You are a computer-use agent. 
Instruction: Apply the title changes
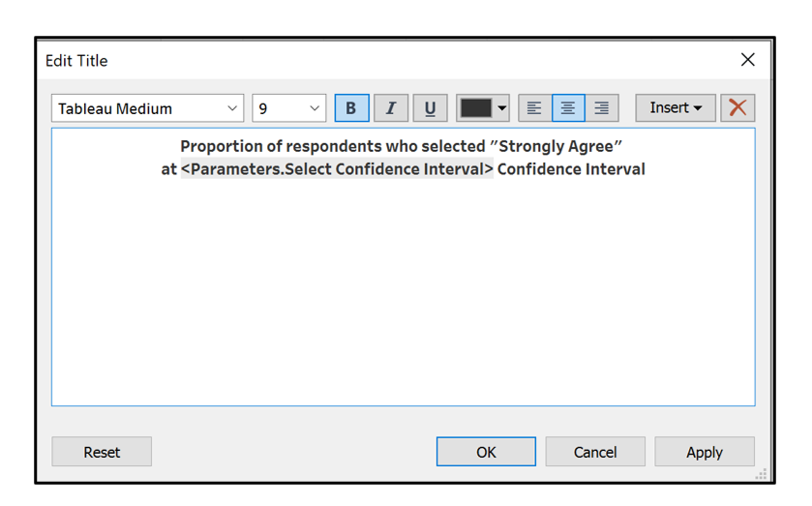point(705,452)
